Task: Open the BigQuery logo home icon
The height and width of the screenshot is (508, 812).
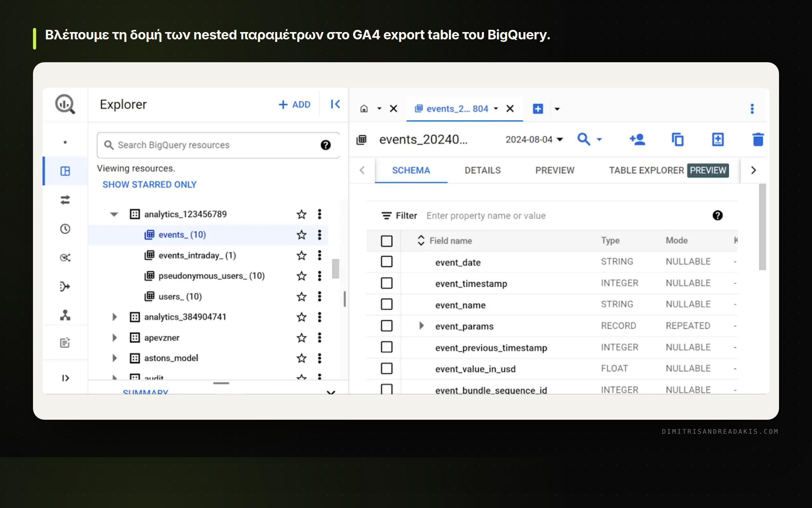Action: 65,104
